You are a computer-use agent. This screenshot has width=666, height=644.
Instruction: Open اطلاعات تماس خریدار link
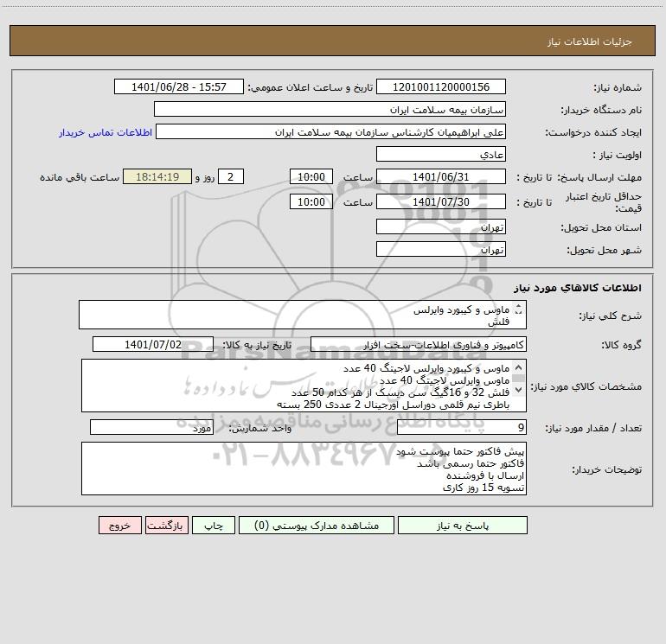pyautogui.click(x=106, y=132)
